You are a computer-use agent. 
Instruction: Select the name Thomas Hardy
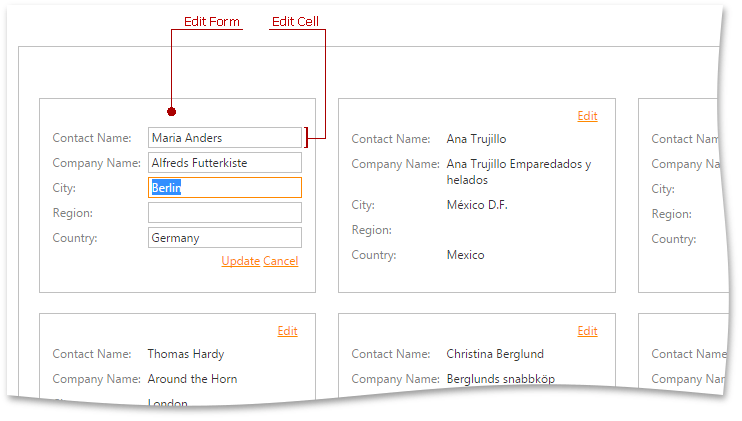[x=186, y=354]
